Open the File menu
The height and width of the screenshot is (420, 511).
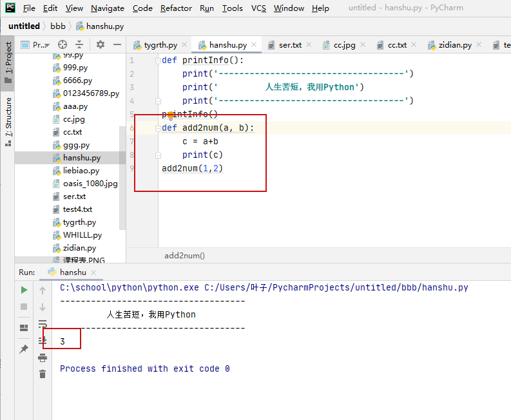29,8
